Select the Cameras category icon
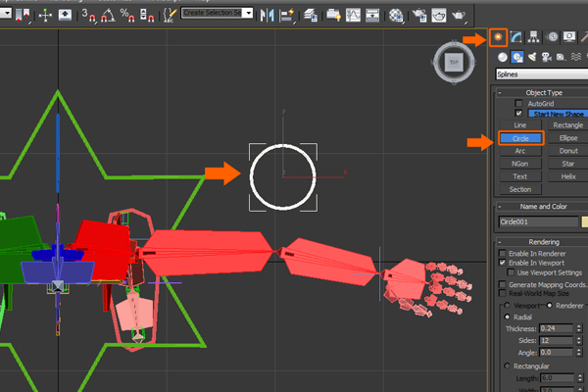 click(547, 57)
